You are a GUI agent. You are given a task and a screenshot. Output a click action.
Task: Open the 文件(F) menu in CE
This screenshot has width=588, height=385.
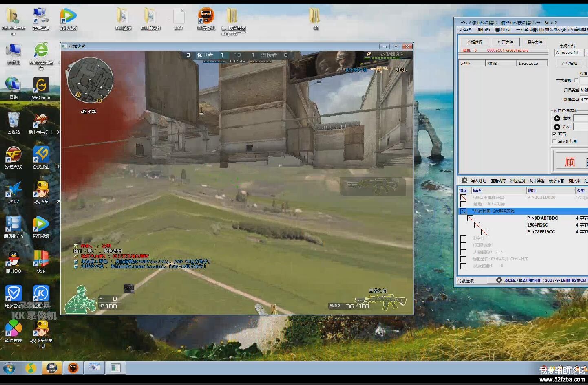point(465,30)
